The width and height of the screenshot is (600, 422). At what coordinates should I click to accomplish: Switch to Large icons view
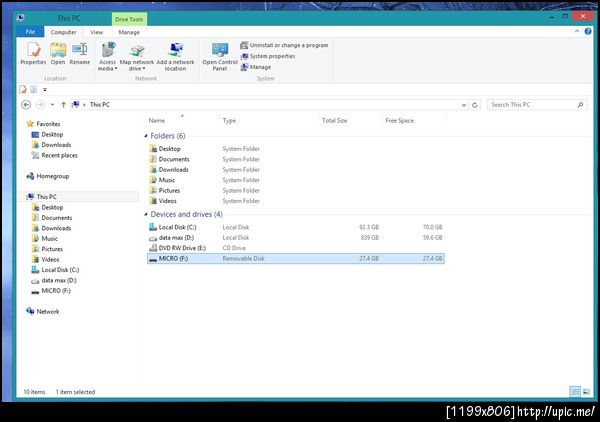coord(586,391)
